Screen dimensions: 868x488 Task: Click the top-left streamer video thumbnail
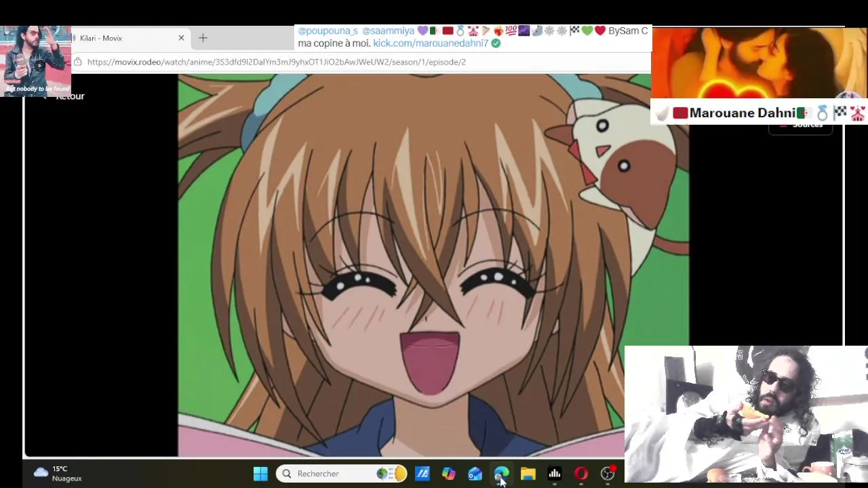tap(35, 61)
